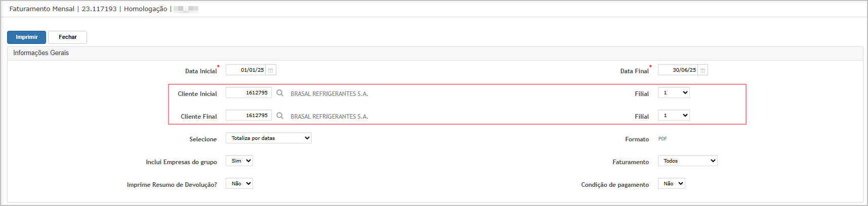Focus the Data Final date field
The image size is (868, 206).
[678, 70]
